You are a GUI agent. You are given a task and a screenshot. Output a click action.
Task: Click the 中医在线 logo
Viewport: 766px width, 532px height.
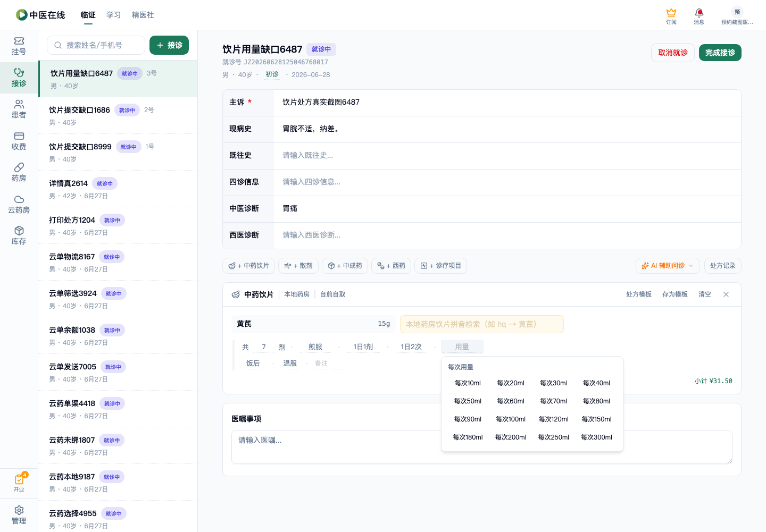40,15
